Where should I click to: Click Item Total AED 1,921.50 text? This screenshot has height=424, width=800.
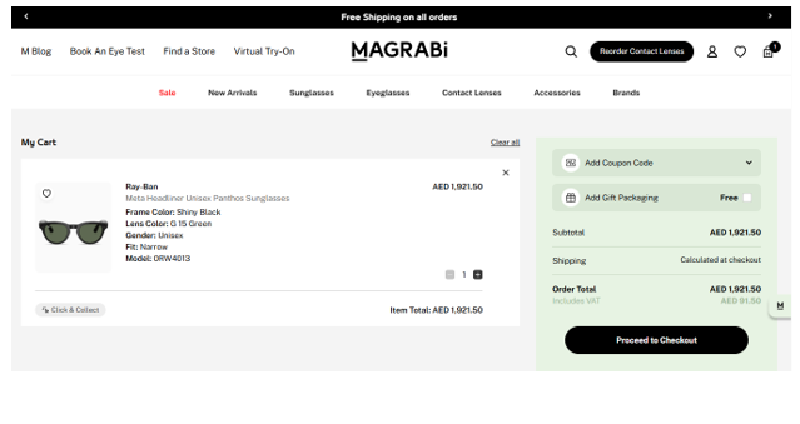tap(436, 310)
